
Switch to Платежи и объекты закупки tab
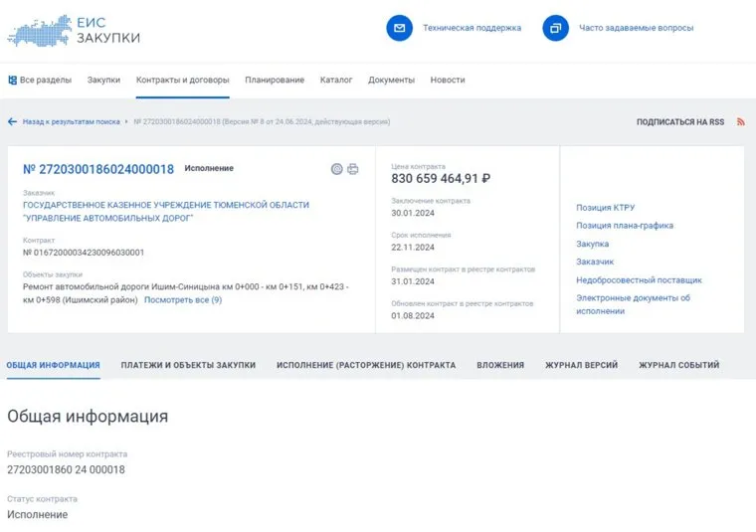point(188,365)
